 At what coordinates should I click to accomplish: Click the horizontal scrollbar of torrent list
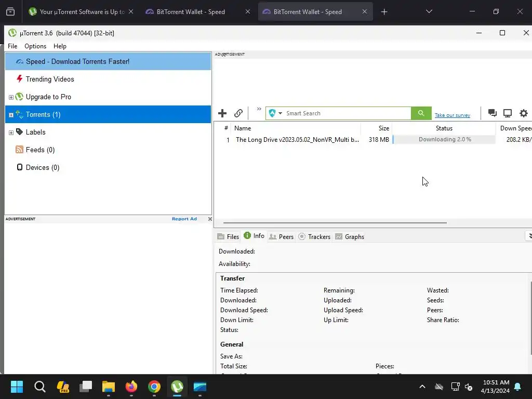(x=335, y=223)
